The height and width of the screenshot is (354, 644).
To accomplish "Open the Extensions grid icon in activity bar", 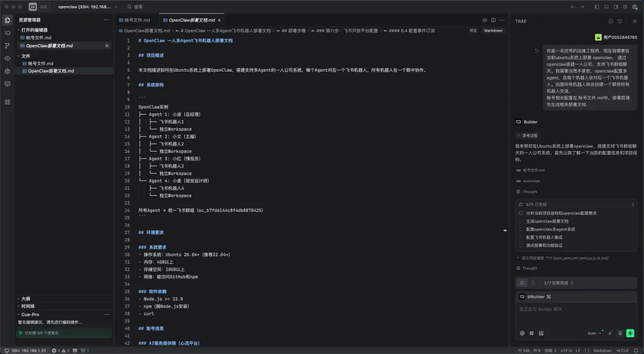I will pos(7,102).
